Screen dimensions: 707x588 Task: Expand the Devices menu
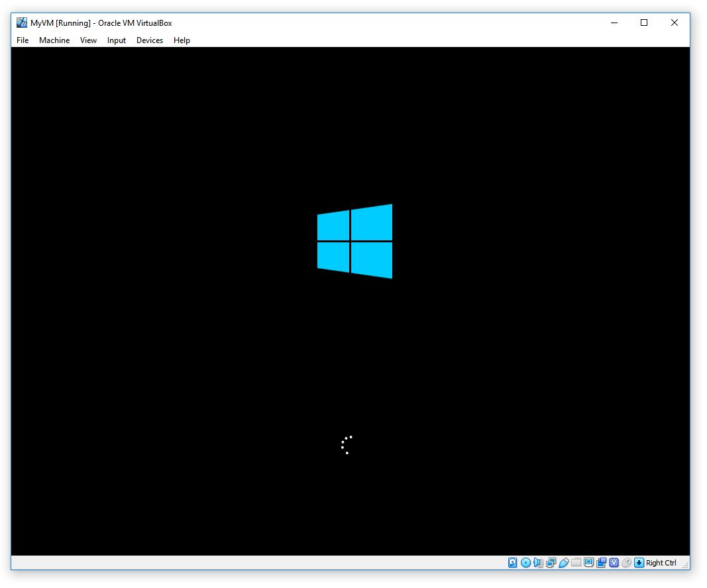[x=150, y=40]
